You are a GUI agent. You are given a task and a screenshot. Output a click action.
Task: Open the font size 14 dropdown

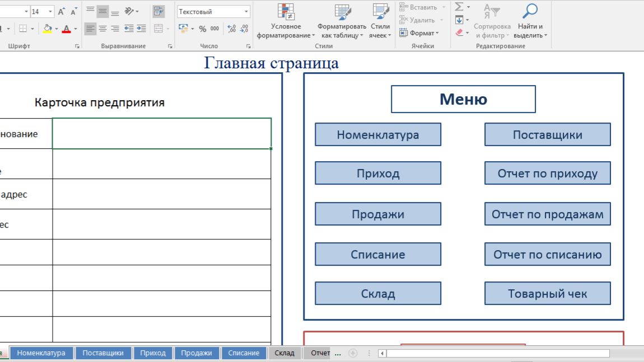[50, 12]
